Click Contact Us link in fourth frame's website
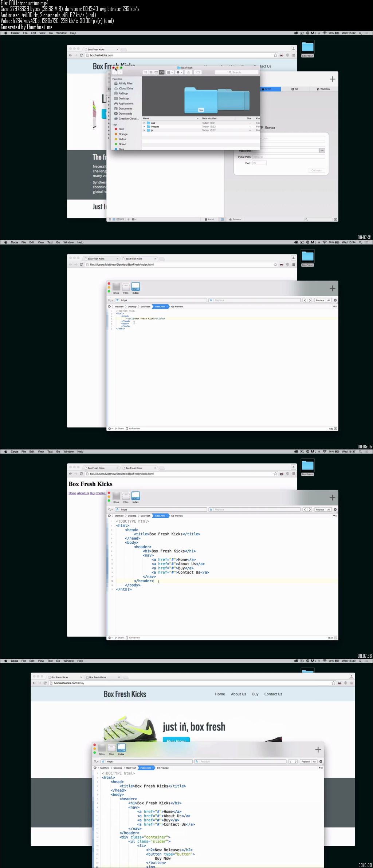Screen dimensions: 373x868 (x=273, y=694)
